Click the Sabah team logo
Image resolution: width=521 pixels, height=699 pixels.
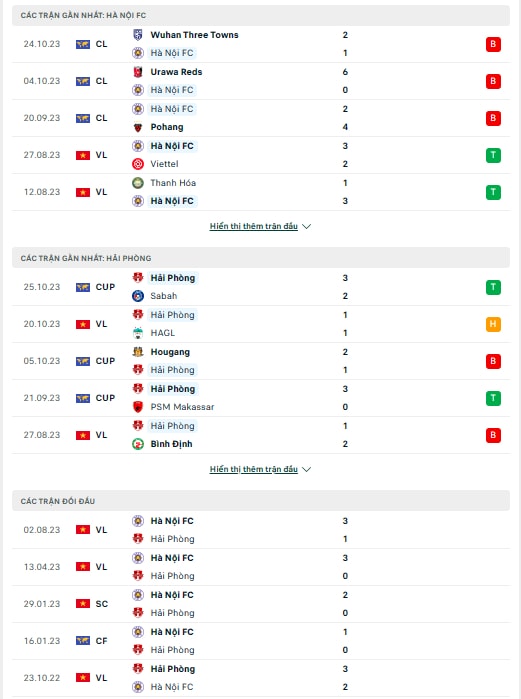(x=138, y=296)
